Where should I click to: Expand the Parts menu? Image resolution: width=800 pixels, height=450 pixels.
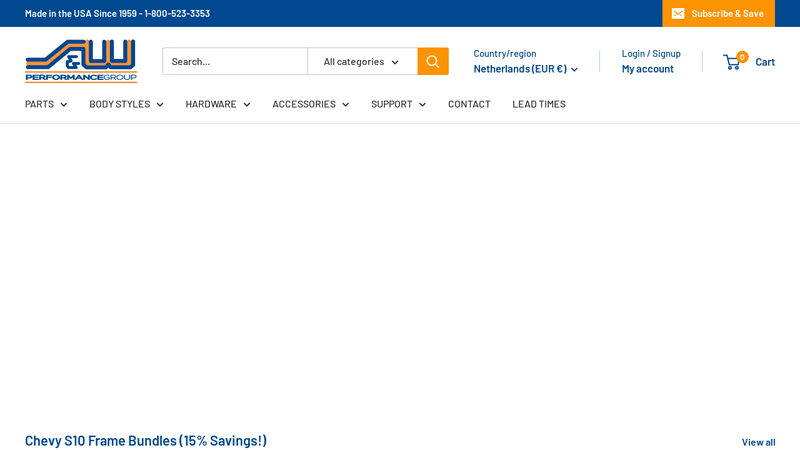46,104
